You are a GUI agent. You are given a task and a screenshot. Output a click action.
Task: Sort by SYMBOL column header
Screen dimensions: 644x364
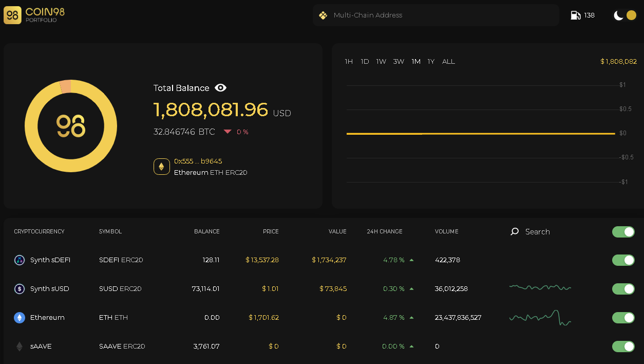tap(110, 232)
